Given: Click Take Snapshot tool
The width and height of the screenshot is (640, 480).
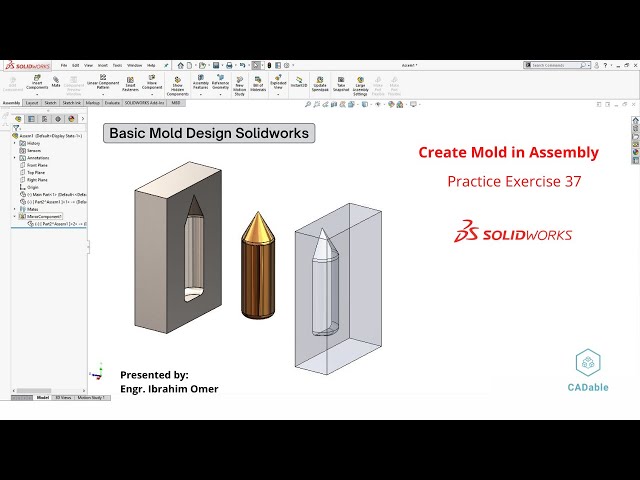Looking at the screenshot, I should [341, 84].
